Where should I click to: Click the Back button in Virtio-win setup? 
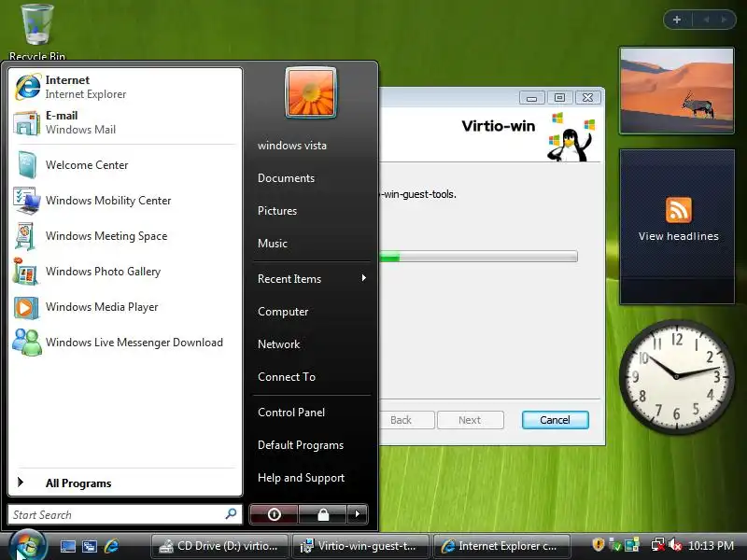click(406, 420)
